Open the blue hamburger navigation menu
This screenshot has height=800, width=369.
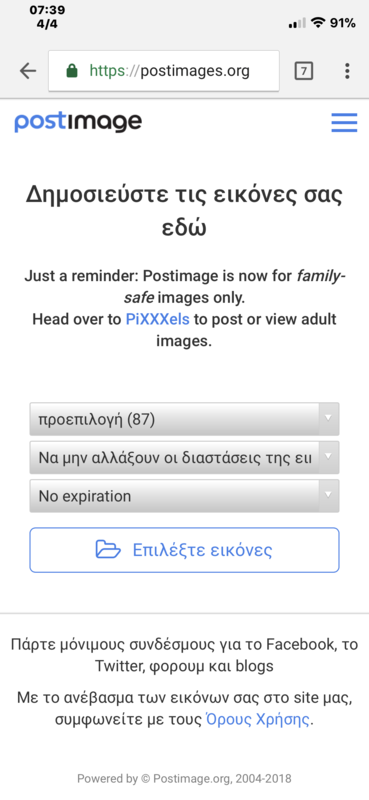pyautogui.click(x=344, y=123)
